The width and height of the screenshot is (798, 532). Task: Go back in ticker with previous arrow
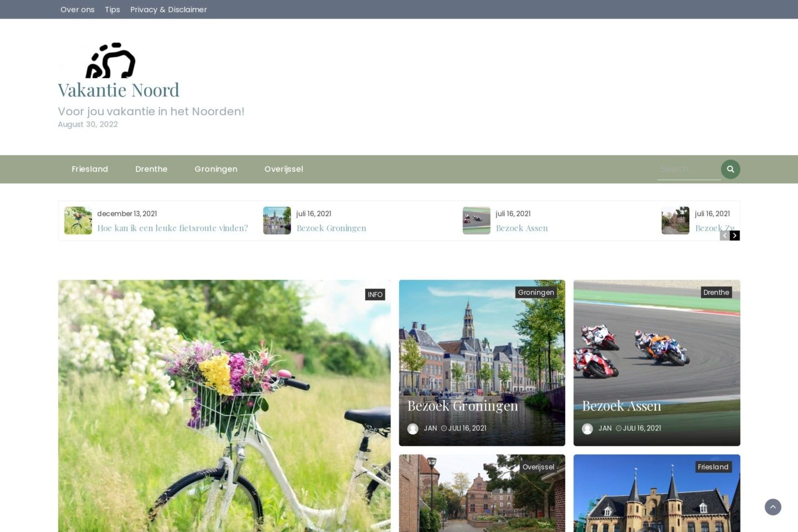(724, 236)
